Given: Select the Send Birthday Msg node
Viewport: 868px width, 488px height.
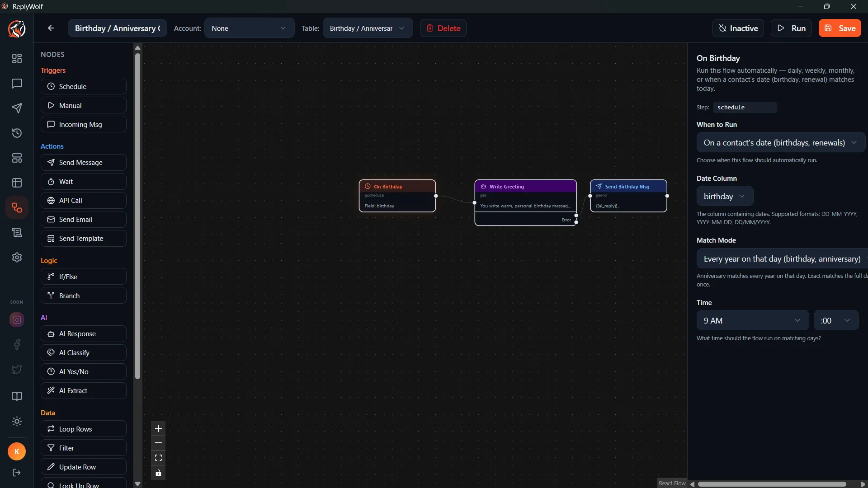Looking at the screenshot, I should pyautogui.click(x=628, y=196).
